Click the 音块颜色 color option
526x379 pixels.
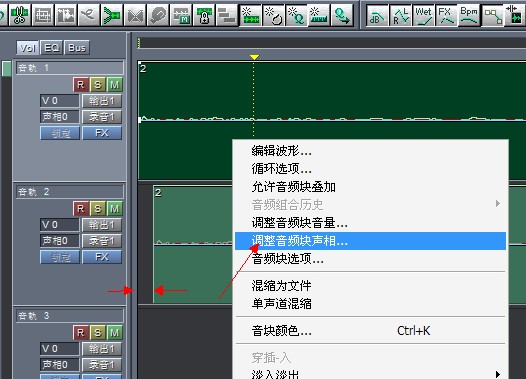click(281, 331)
